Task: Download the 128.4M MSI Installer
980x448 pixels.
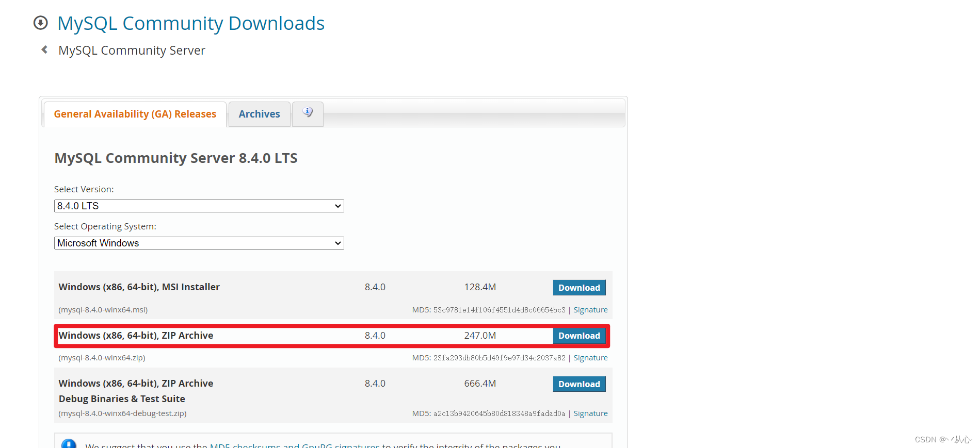Action: click(x=579, y=288)
